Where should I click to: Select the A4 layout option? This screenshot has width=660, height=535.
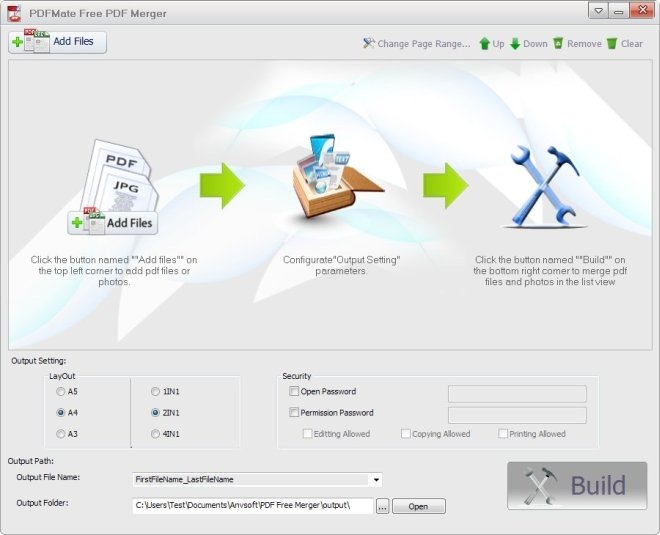67,413
